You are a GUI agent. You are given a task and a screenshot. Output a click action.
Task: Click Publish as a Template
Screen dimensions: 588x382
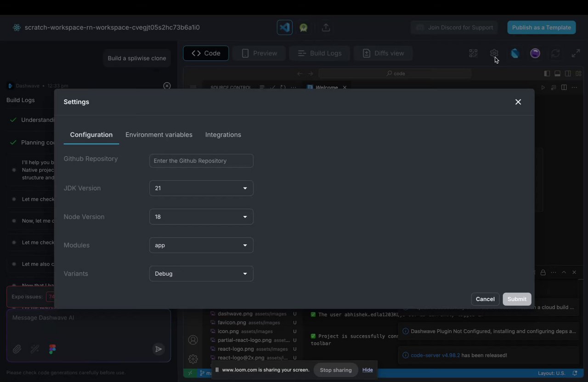(x=542, y=28)
